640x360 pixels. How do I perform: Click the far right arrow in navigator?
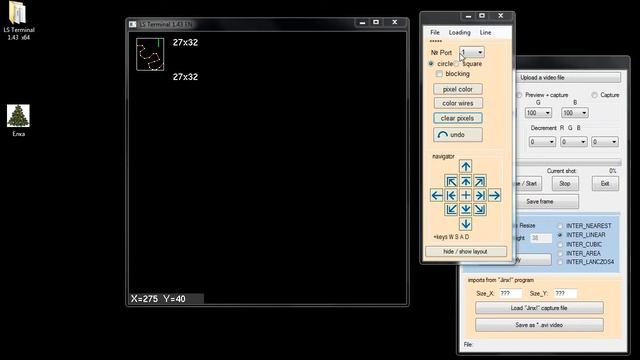coord(494,196)
